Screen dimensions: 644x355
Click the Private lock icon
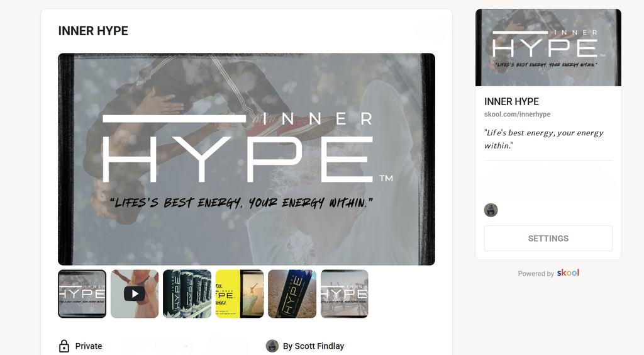pos(64,346)
